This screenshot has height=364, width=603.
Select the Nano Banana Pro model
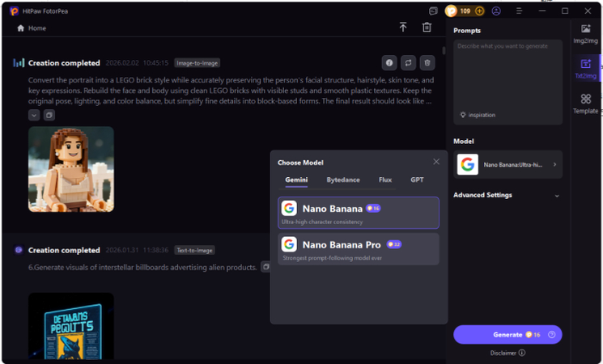coord(359,248)
